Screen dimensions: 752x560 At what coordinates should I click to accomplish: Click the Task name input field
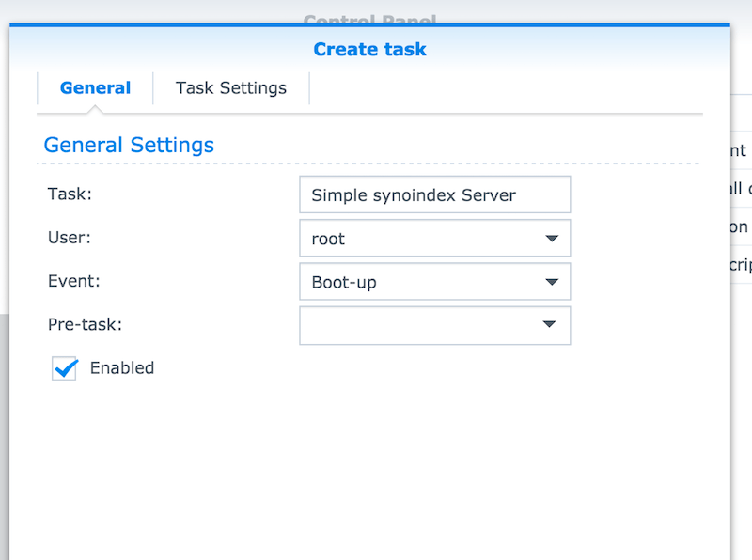[434, 195]
